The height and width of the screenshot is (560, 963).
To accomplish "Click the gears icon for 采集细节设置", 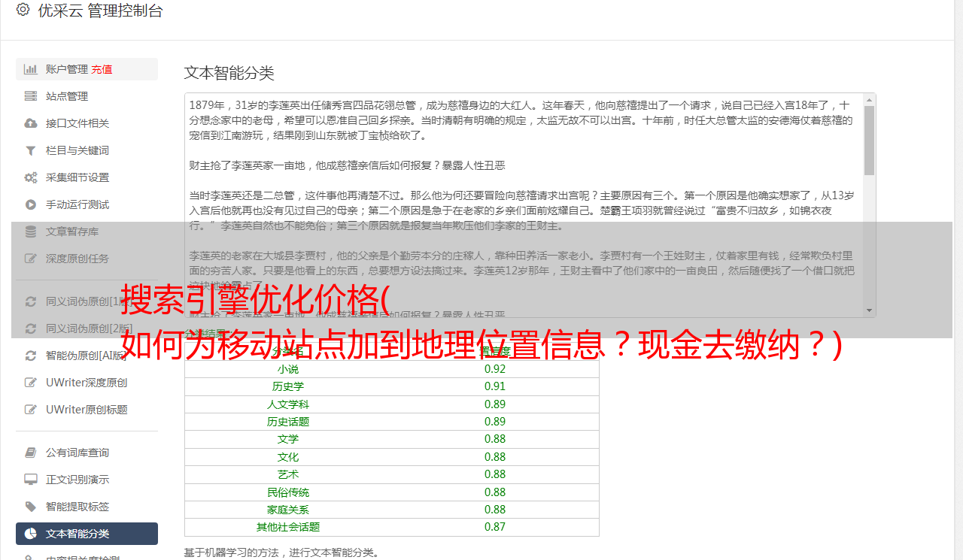I will [30, 177].
